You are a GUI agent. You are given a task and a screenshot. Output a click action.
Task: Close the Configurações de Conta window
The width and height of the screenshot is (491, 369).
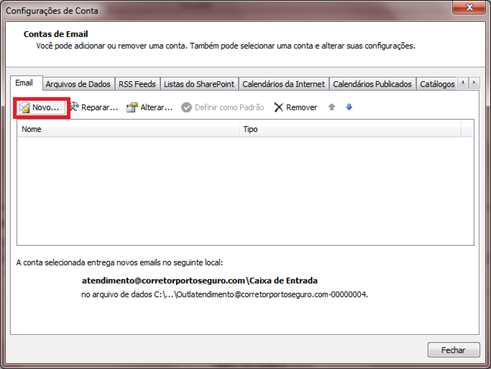pos(469,7)
